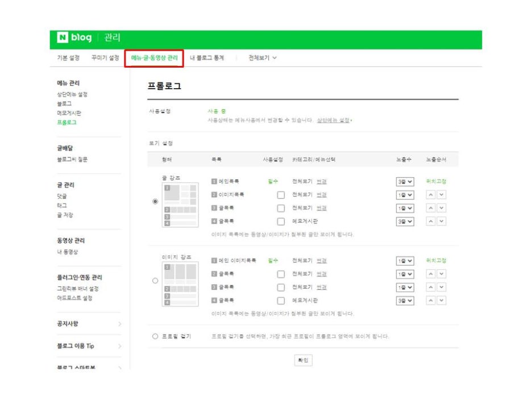Move 글목록 number 4 down in 글 강조
The image size is (532, 399).
tap(442, 221)
